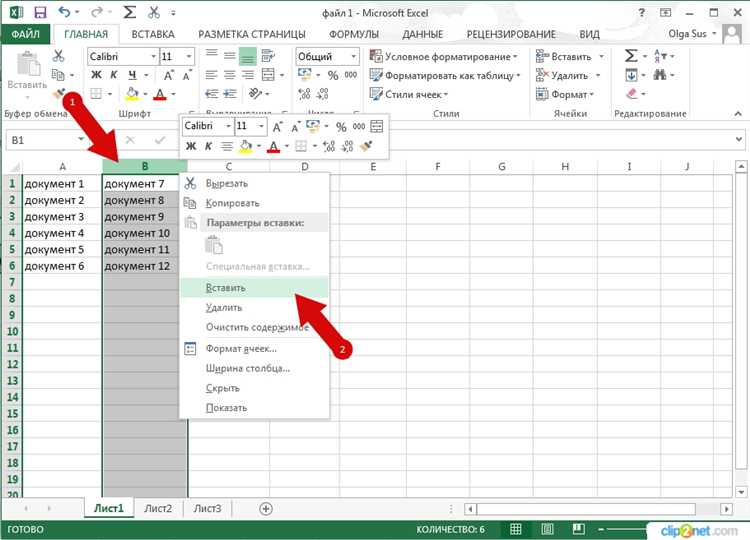
Task: Choose Вставить in the context menu
Action: click(254, 288)
